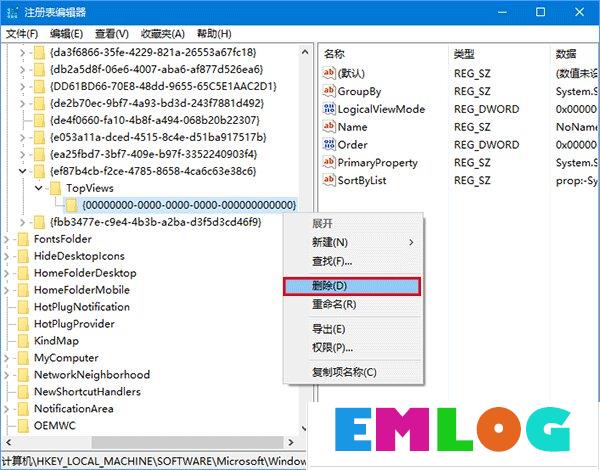600x470 pixels.
Task: Click tree pane horizontal scroll-left arrow
Action: (8, 442)
